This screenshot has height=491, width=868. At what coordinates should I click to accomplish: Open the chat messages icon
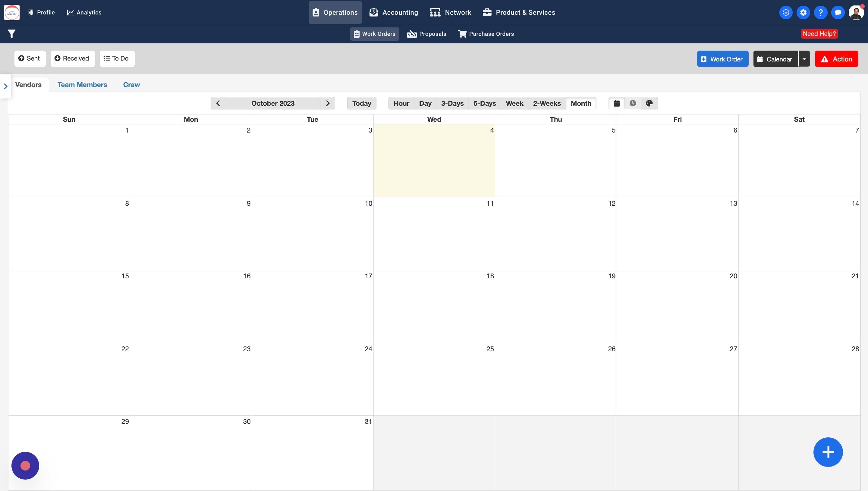tap(838, 12)
